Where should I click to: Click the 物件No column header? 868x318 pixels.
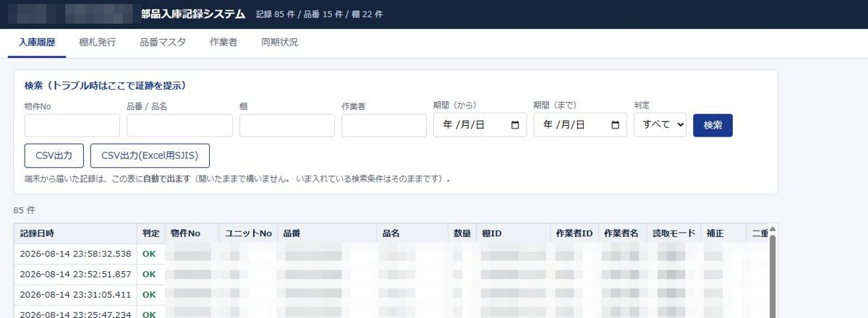[192, 233]
